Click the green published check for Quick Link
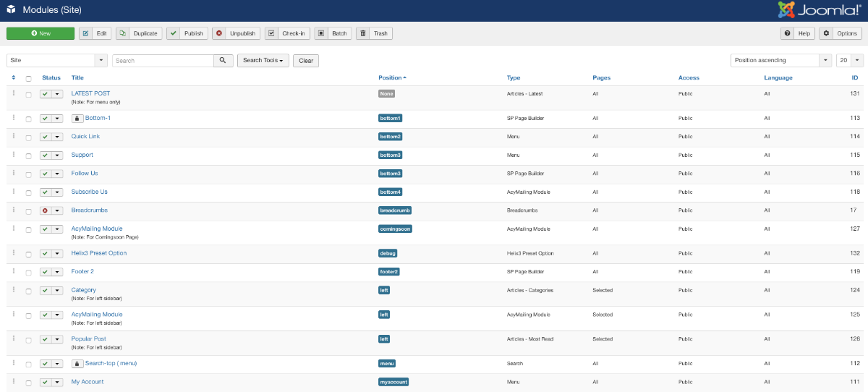 point(45,137)
